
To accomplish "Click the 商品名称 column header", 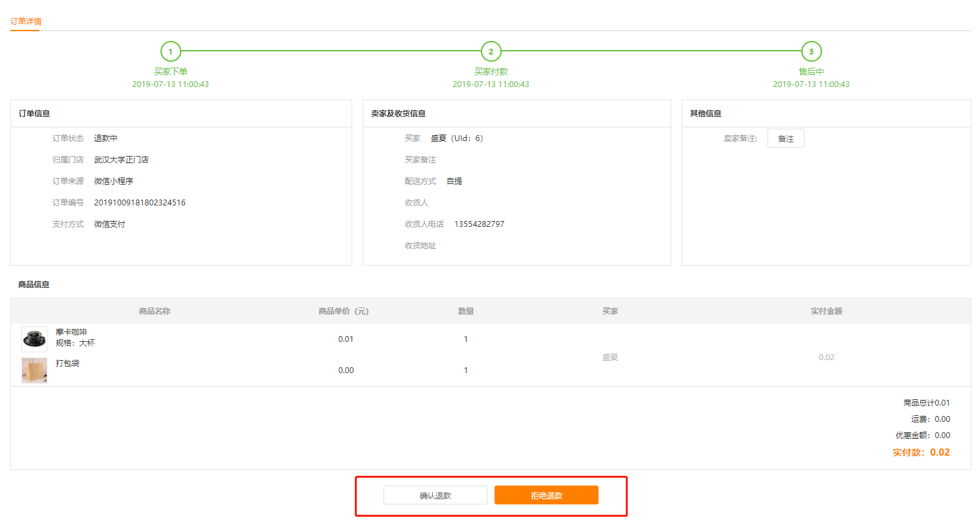I will pyautogui.click(x=155, y=311).
